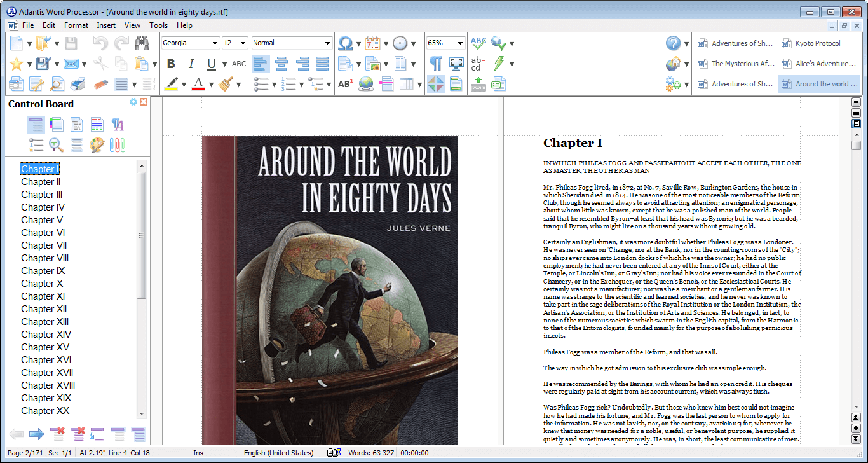Apply yellow highlight color
The height and width of the screenshot is (463, 868).
172,83
